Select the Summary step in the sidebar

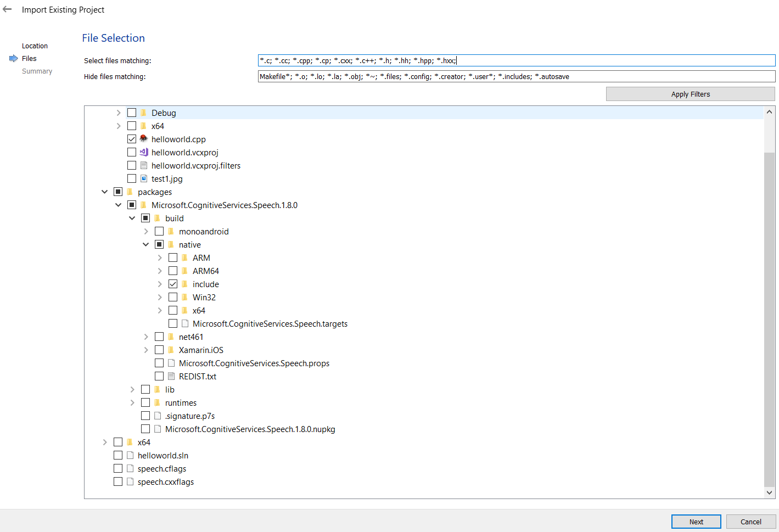[37, 71]
